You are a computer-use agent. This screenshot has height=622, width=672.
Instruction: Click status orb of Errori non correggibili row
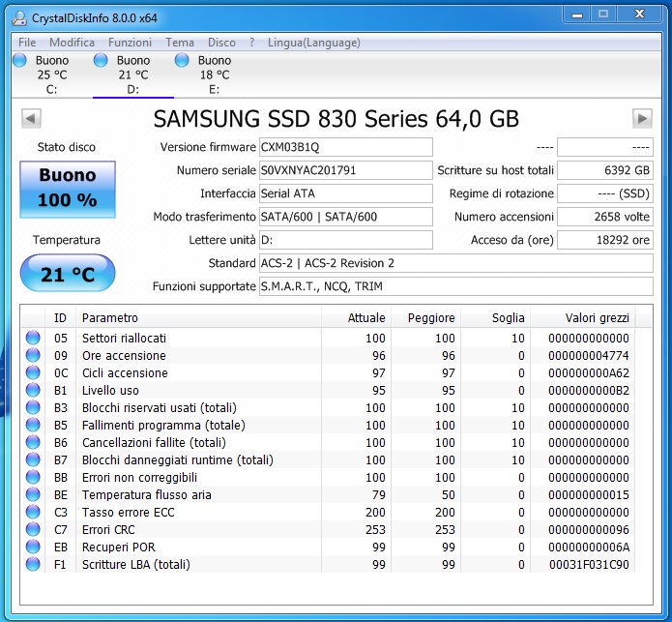[x=33, y=477]
